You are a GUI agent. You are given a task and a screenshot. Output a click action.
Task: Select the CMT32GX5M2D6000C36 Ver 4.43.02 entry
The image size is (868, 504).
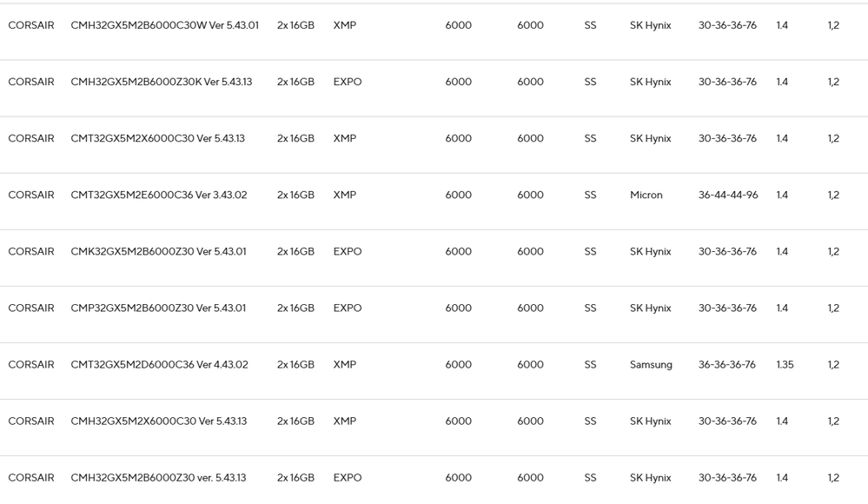(159, 364)
